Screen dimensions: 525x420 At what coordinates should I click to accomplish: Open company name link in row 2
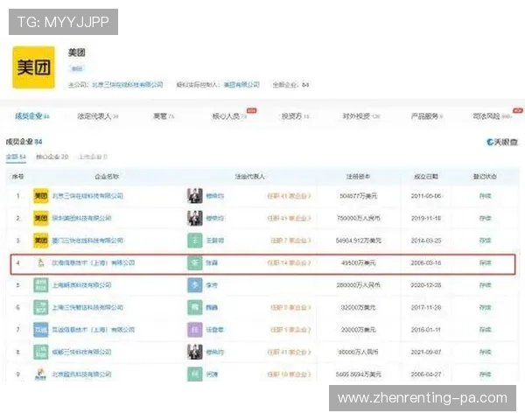81,219
